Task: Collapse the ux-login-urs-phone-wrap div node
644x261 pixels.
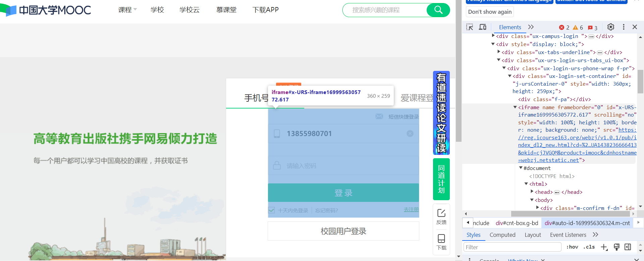Action: 504,68
